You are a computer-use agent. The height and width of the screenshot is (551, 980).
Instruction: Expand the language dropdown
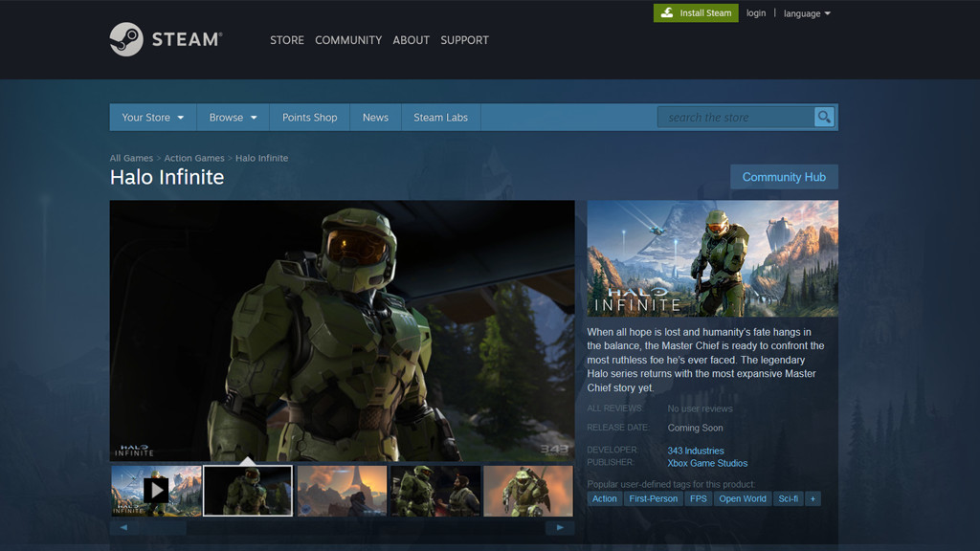tap(807, 13)
